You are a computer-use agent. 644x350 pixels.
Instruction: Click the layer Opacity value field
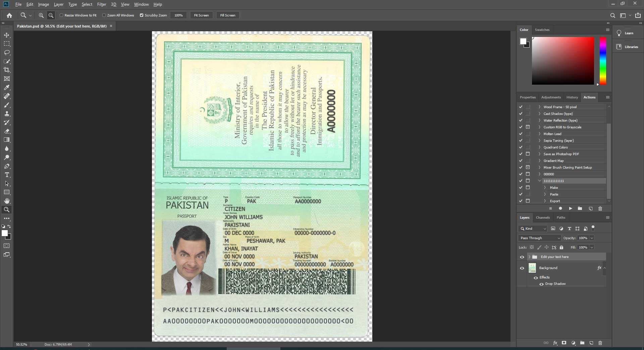point(583,238)
